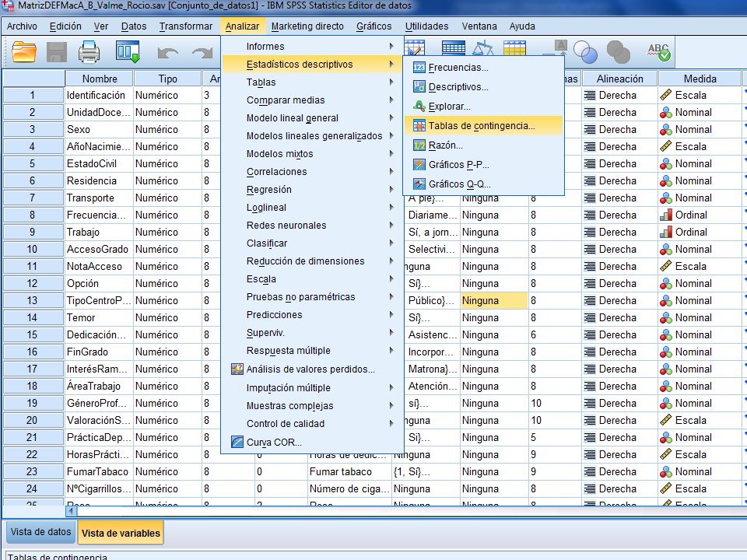This screenshot has width=747, height=560.
Task: Click the Weight Cases balance scale icon
Action: click(482, 48)
